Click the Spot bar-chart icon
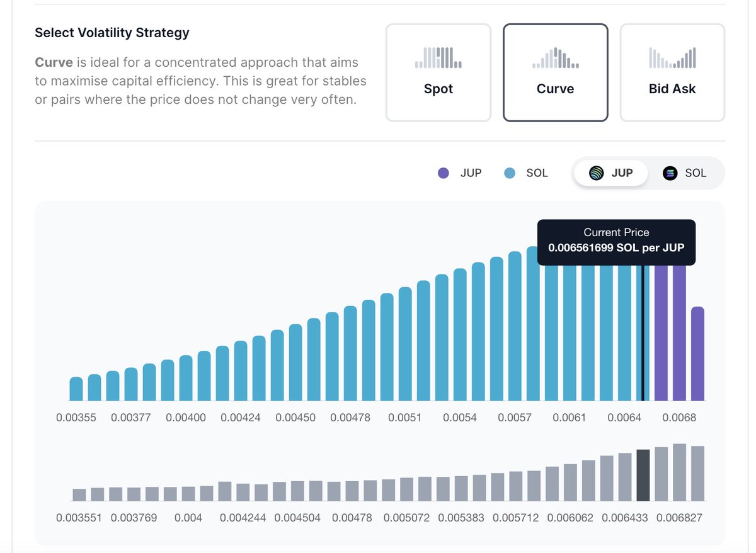The width and height of the screenshot is (756, 553). point(438,58)
